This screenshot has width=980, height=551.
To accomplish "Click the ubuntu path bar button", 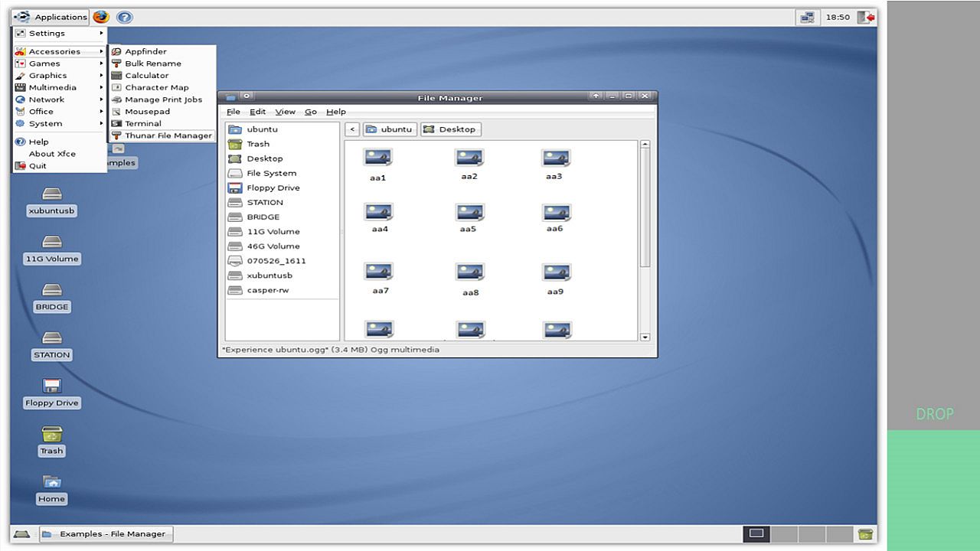I will 390,129.
